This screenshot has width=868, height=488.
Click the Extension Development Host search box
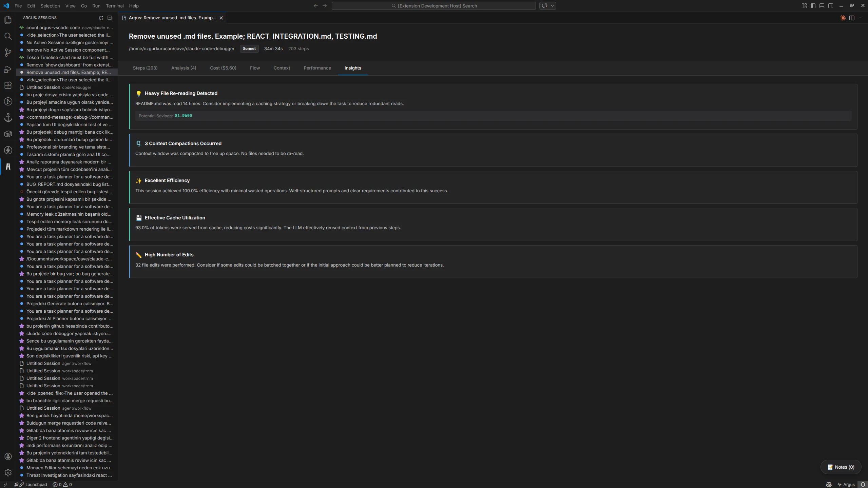click(x=433, y=6)
